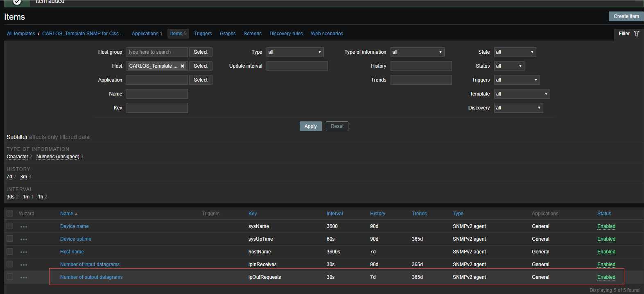
Task: Sort items by Status column
Action: pos(604,214)
